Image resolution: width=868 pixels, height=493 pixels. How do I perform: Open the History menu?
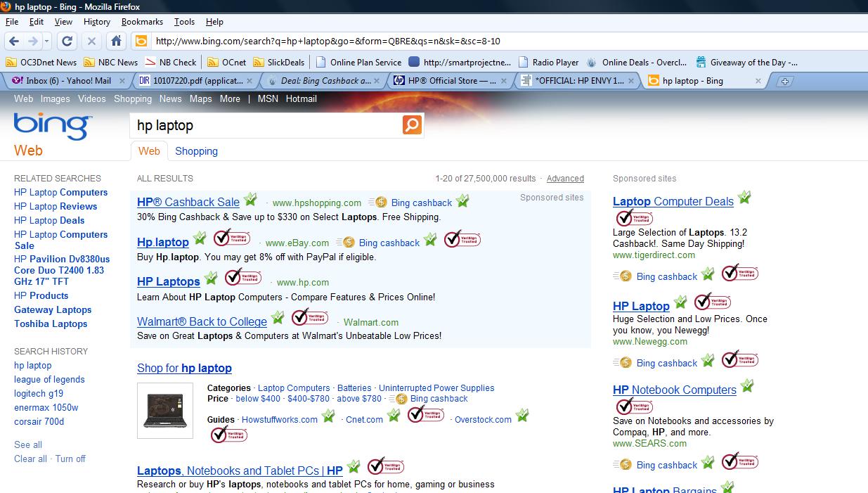click(x=97, y=22)
